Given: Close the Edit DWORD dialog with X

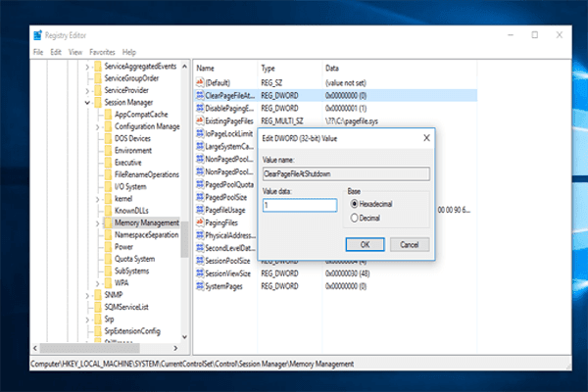Looking at the screenshot, I should (x=426, y=138).
